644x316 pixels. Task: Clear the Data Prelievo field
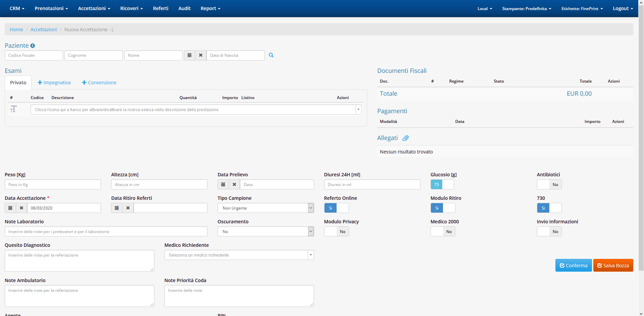pos(234,184)
